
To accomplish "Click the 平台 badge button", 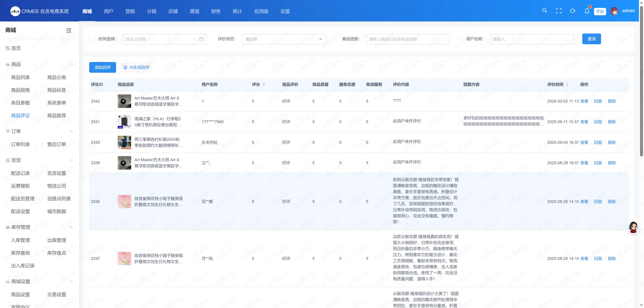I will (600, 11).
